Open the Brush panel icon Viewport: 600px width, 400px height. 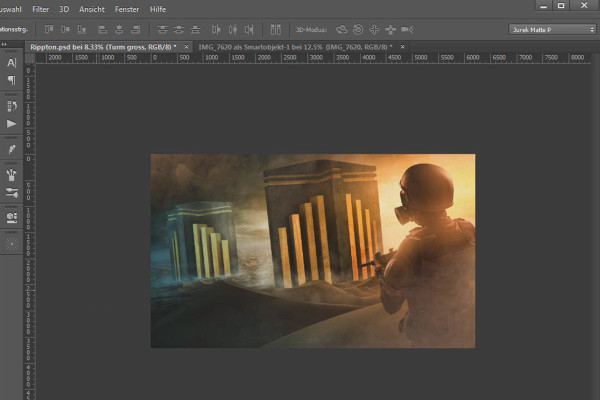(x=11, y=149)
